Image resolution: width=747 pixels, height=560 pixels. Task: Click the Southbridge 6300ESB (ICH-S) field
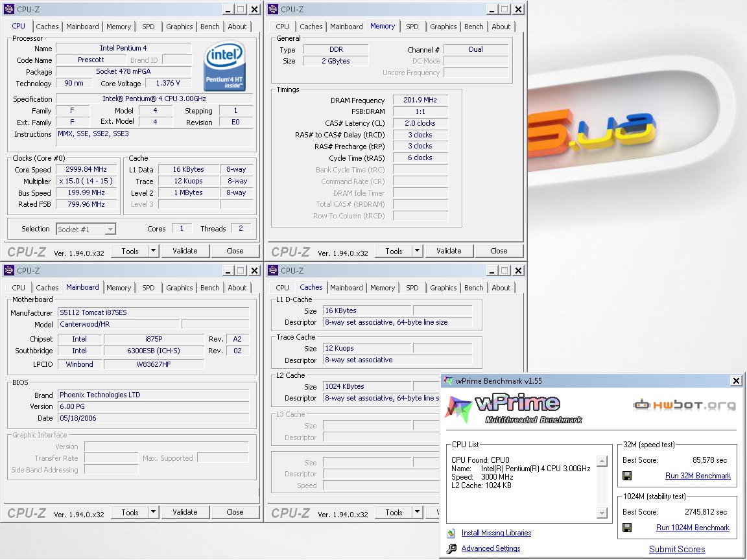point(154,351)
